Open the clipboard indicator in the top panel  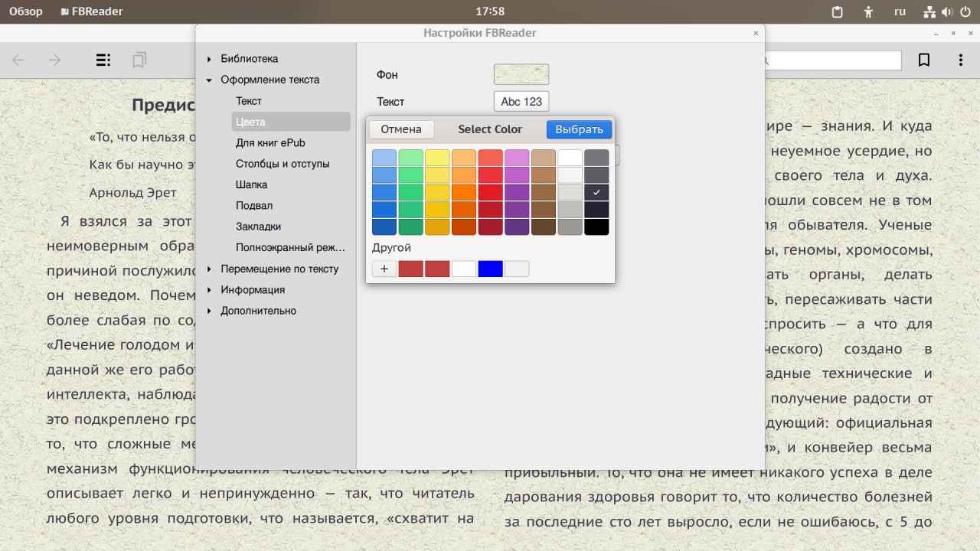837,11
